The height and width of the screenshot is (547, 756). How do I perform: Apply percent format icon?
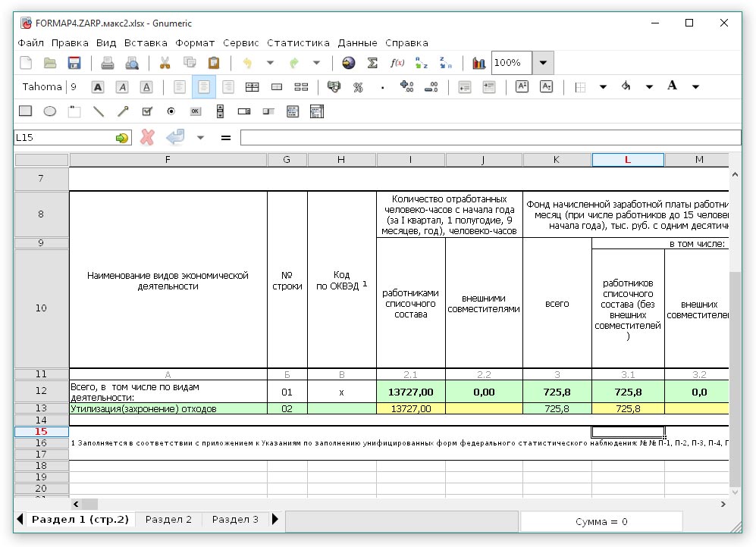358,87
